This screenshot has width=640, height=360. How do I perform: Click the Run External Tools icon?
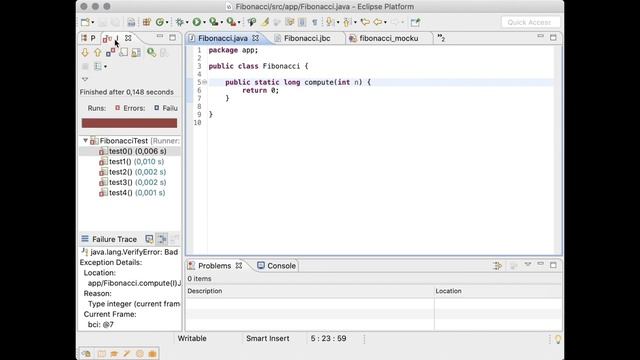231,22
